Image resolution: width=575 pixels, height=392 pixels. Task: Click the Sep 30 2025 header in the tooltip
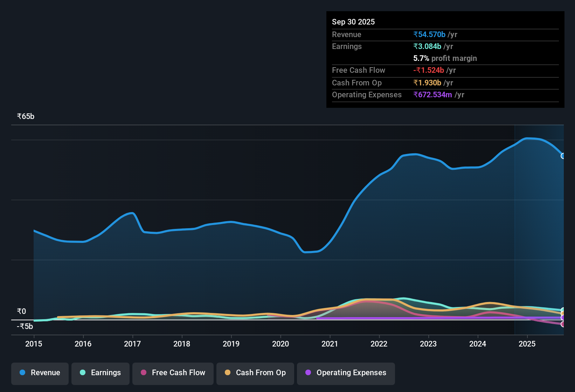353,22
